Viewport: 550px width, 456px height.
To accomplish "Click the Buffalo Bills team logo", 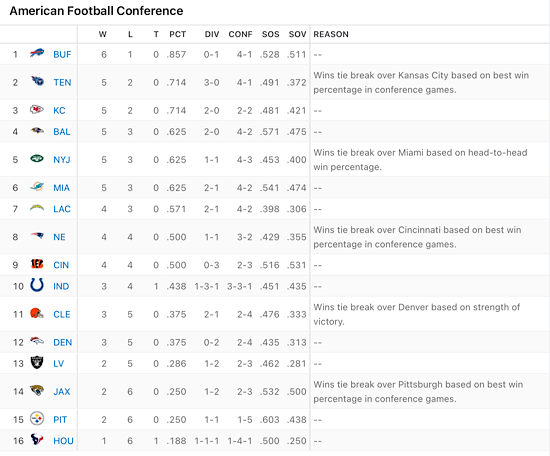I will pos(37,54).
